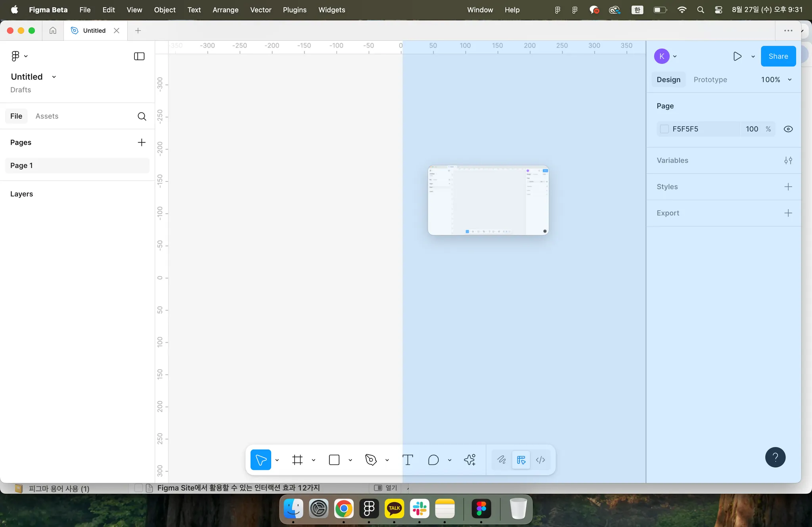This screenshot has height=527, width=812.
Task: Switch to the Prototype tab
Action: (710, 80)
